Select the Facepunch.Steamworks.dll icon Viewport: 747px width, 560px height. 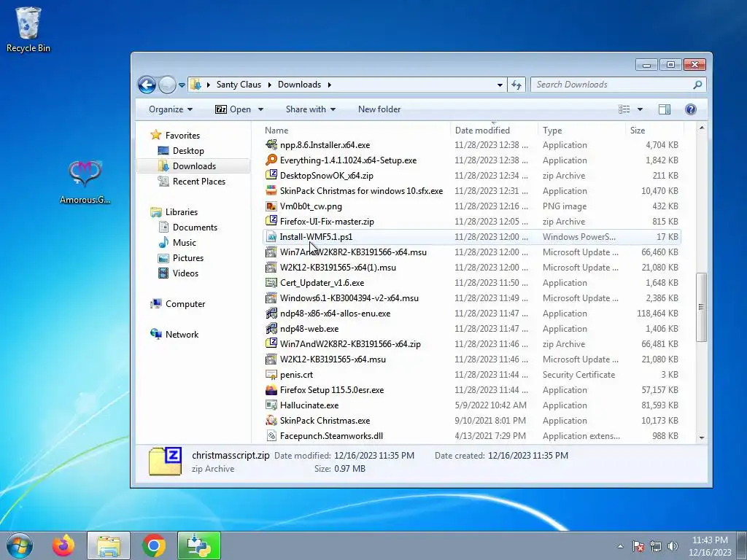click(271, 436)
